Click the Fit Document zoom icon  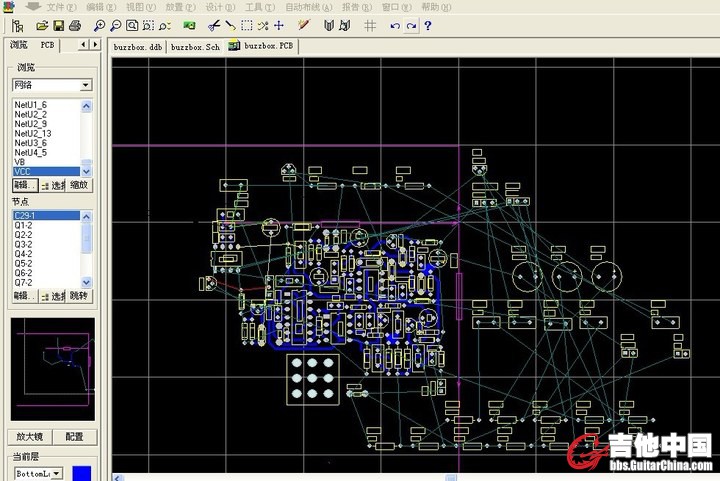[x=132, y=26]
